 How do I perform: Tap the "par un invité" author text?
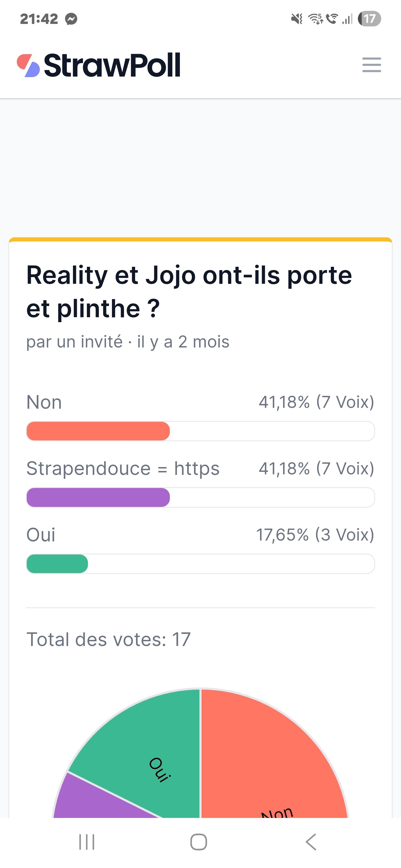[x=74, y=342]
